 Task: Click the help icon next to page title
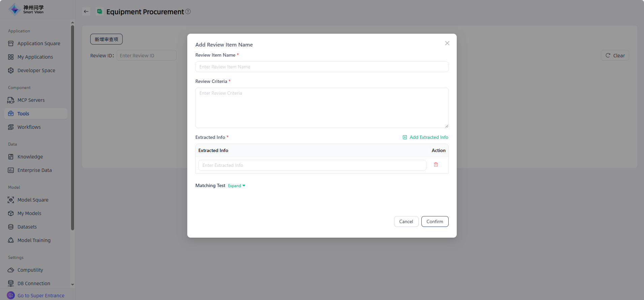188,11
